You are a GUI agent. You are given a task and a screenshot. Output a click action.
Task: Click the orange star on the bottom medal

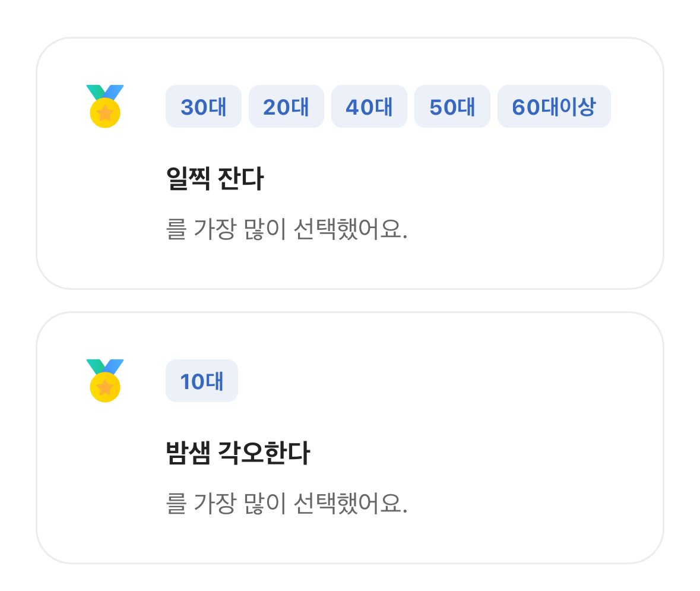pyautogui.click(x=105, y=387)
